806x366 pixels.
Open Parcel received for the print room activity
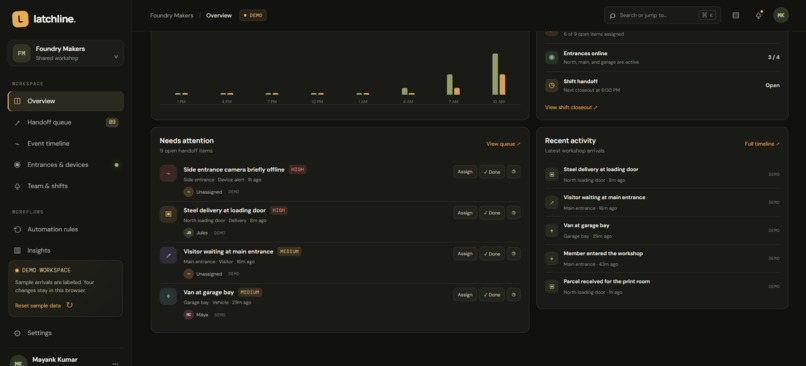tap(662, 286)
